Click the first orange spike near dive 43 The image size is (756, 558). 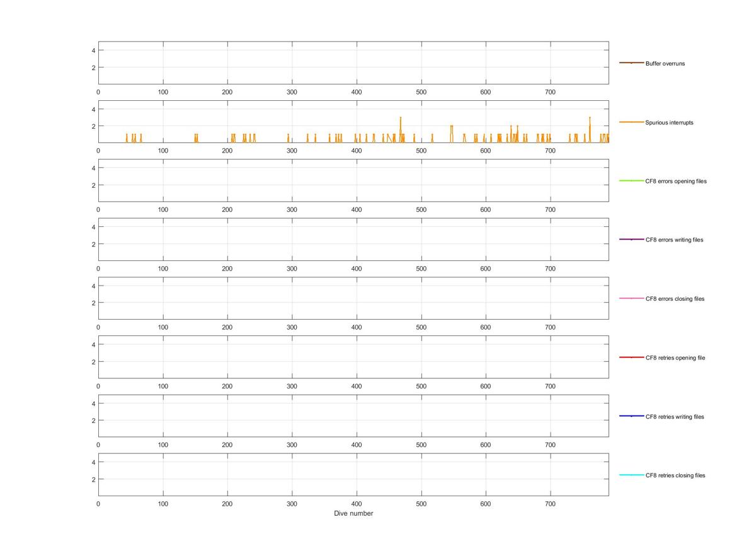tap(127, 138)
